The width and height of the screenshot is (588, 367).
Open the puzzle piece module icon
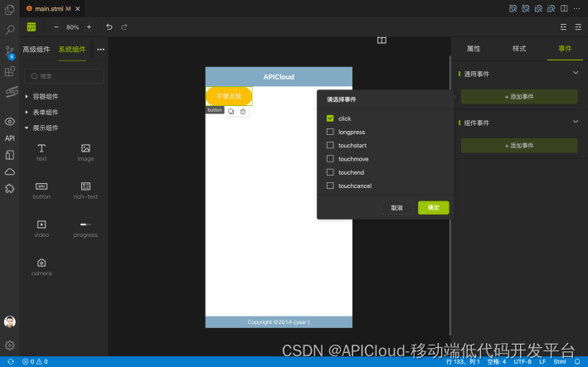[x=10, y=188]
